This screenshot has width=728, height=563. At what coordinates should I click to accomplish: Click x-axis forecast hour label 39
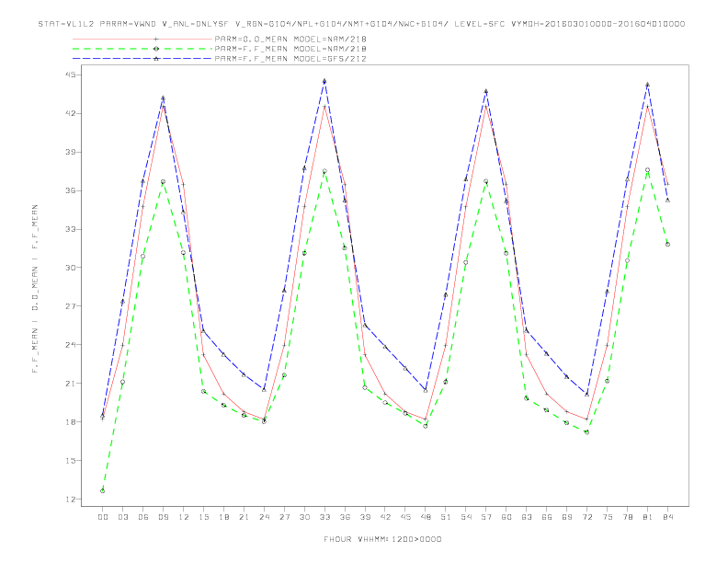[365, 517]
